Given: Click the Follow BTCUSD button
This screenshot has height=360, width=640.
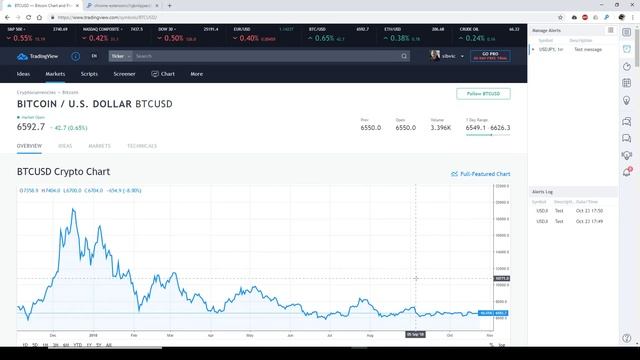Looking at the screenshot, I should [x=483, y=94].
